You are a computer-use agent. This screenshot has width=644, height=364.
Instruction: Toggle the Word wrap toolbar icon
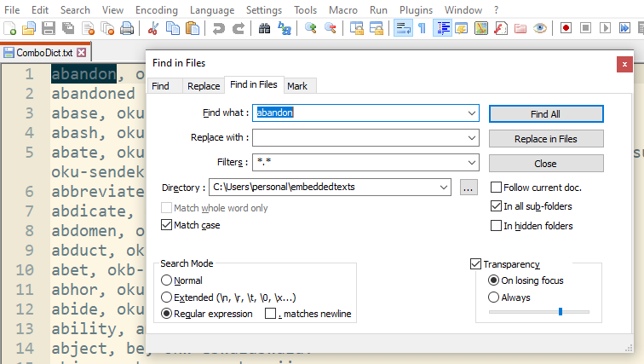(403, 28)
